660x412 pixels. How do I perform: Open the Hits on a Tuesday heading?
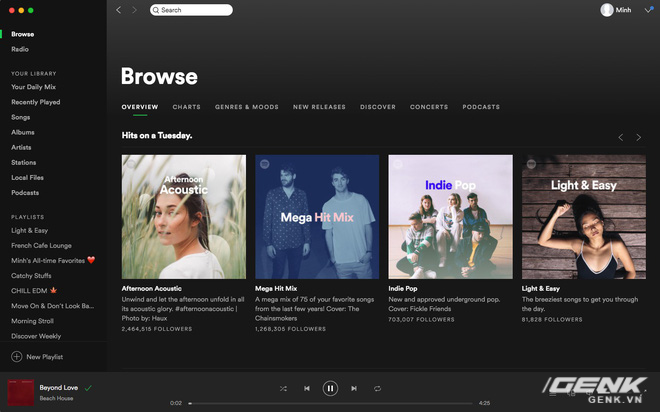157,136
